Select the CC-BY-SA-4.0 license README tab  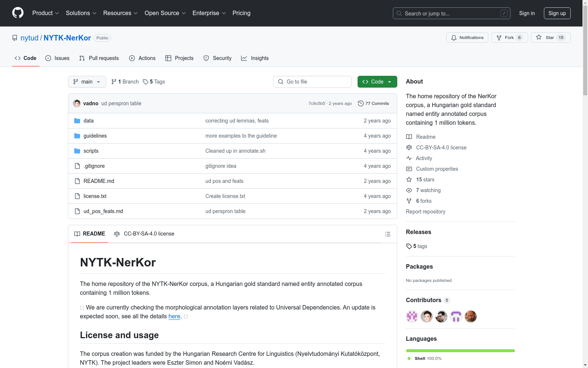(144, 234)
